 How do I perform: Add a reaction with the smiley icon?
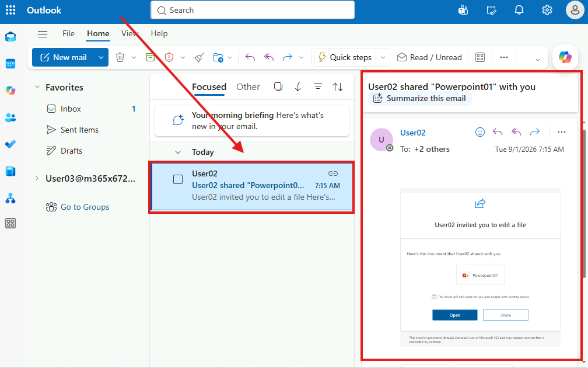pyautogui.click(x=480, y=132)
